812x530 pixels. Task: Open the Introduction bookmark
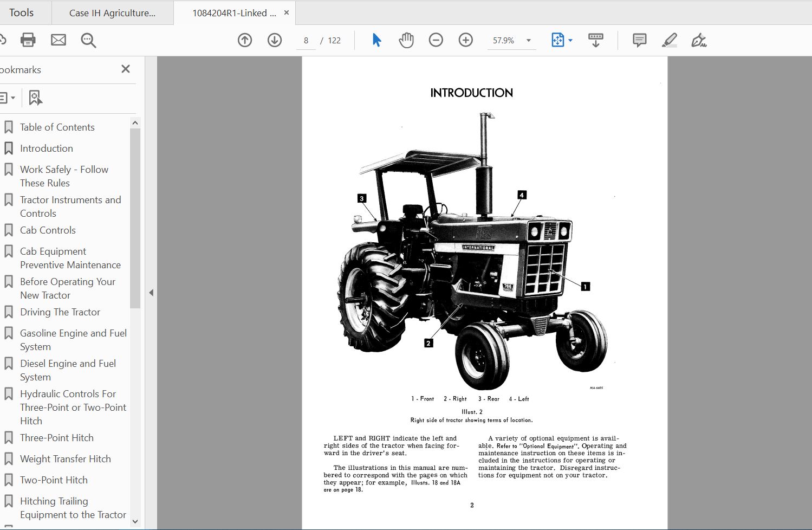tap(47, 148)
